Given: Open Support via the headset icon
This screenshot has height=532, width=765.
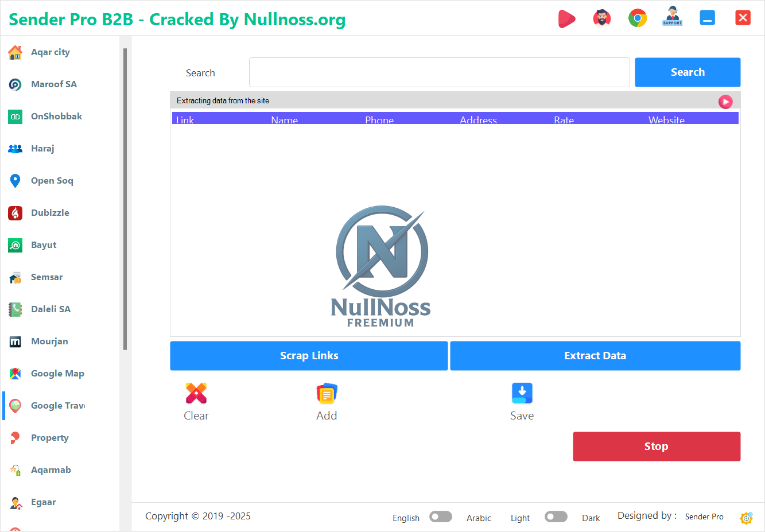Looking at the screenshot, I should coord(672,18).
